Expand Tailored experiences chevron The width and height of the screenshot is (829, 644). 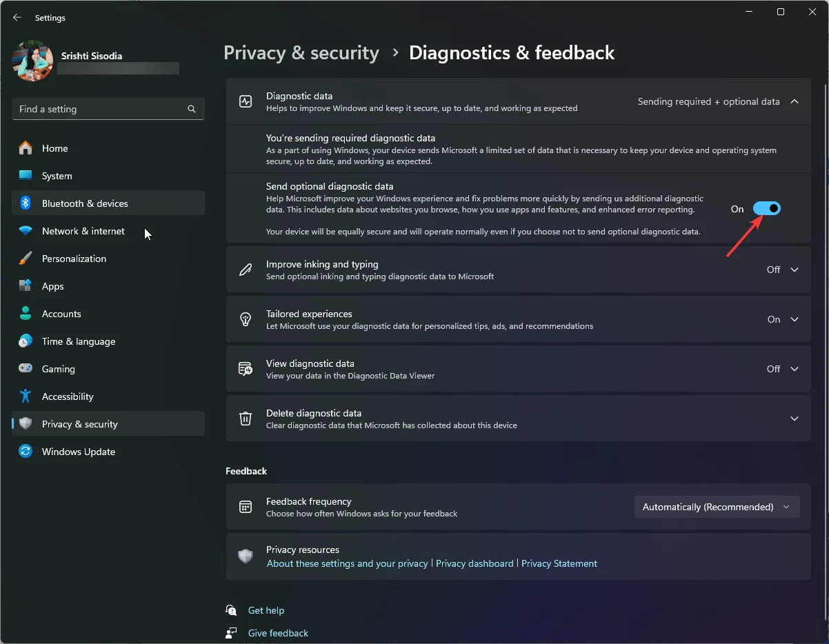pyautogui.click(x=795, y=319)
